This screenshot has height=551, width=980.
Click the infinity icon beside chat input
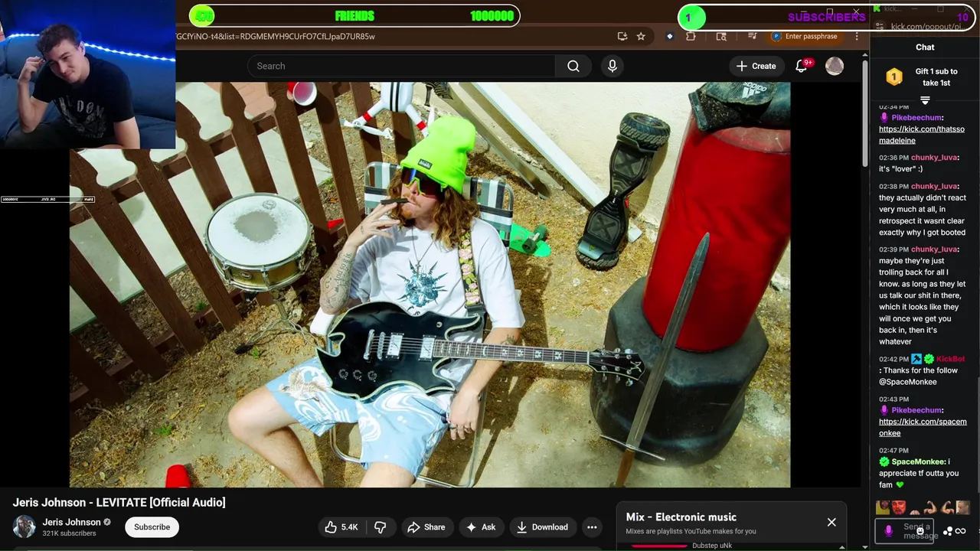(960, 531)
